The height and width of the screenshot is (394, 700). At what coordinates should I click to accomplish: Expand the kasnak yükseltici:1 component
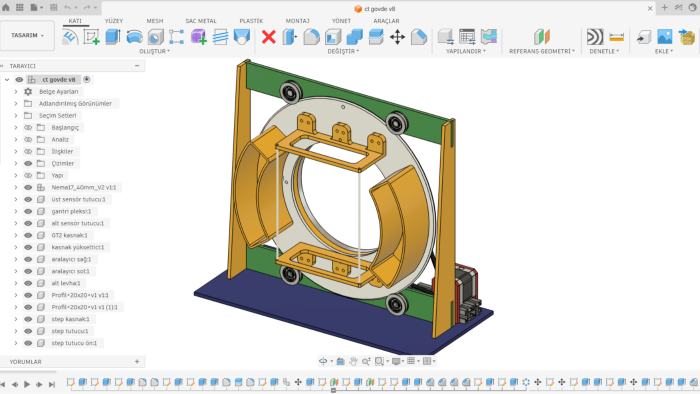(x=16, y=247)
